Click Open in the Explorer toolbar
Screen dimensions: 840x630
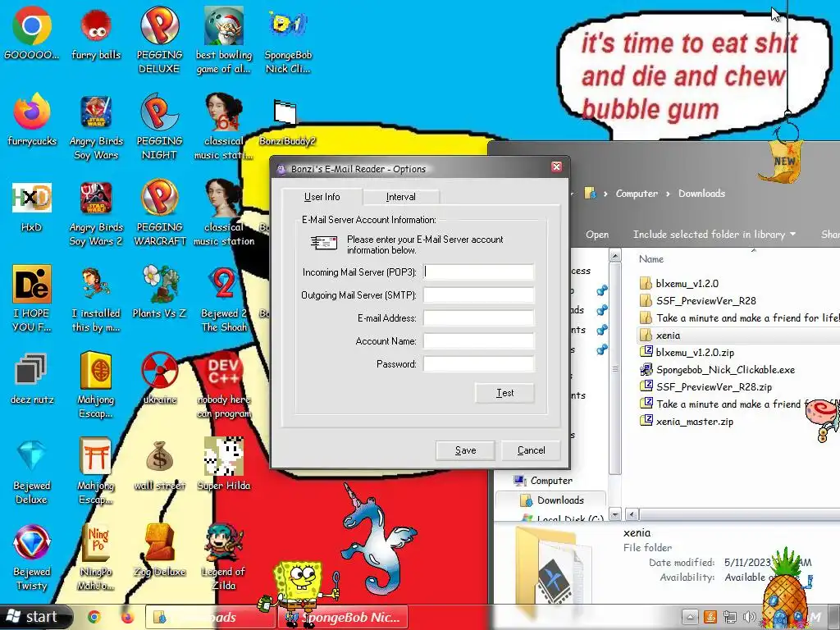click(597, 235)
